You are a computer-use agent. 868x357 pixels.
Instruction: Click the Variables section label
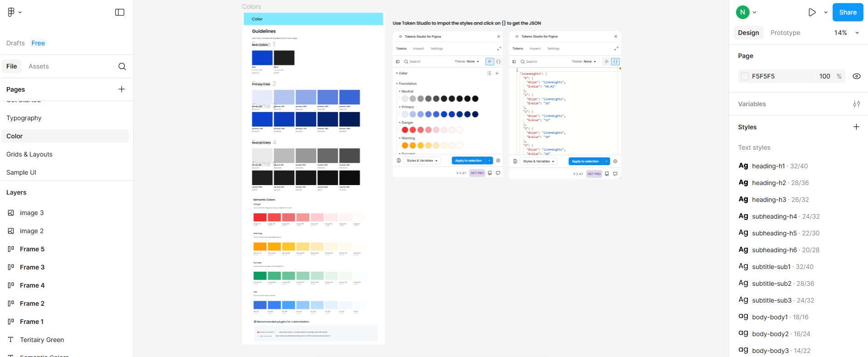click(x=751, y=104)
